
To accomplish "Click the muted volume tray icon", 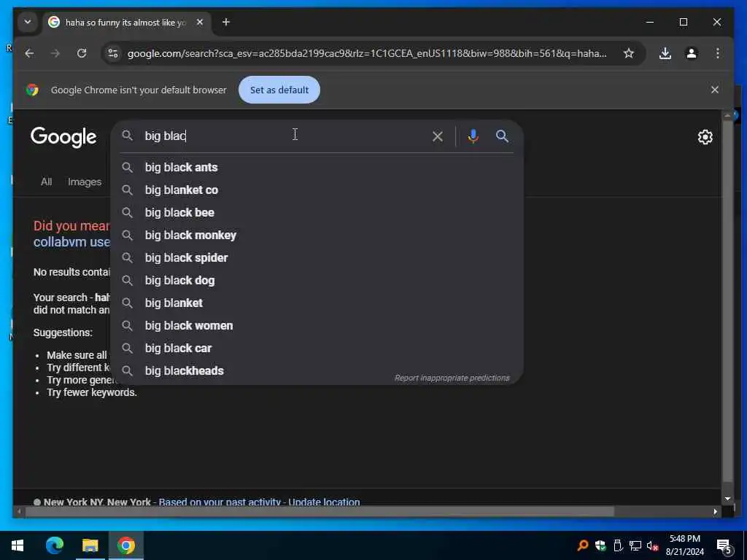I will 652,545.
